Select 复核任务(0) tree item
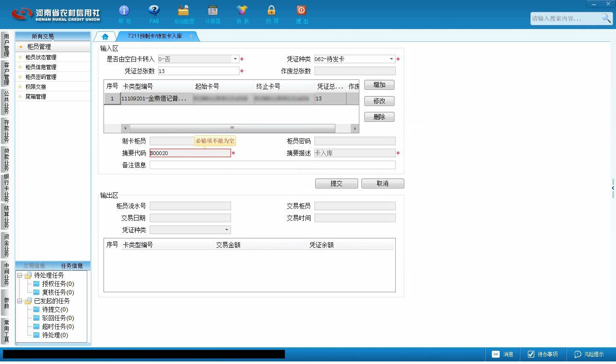 [x=58, y=292]
